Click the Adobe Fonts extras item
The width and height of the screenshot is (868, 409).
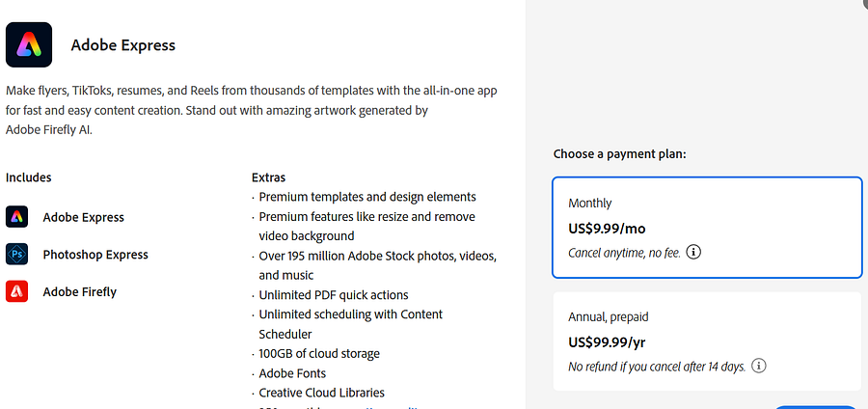coord(292,373)
